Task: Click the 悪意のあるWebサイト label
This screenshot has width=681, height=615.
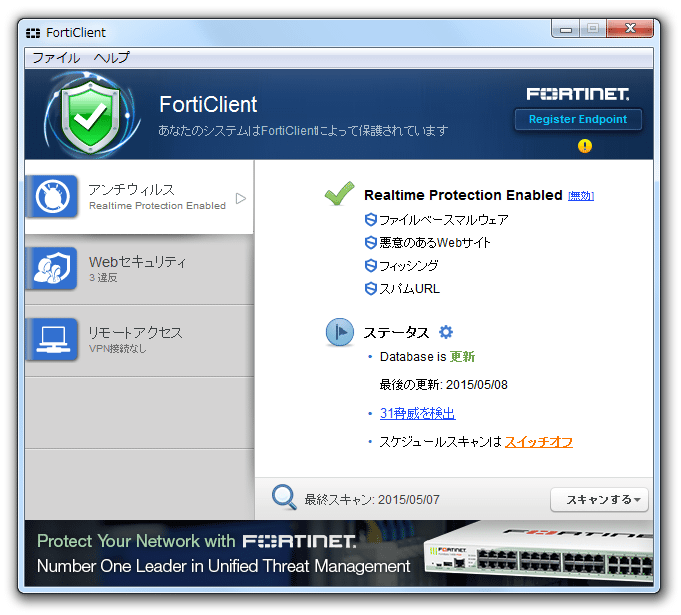Action: click(435, 242)
